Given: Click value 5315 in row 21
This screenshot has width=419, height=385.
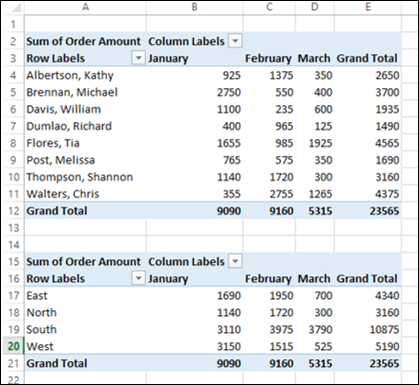Looking at the screenshot, I should (321, 363).
